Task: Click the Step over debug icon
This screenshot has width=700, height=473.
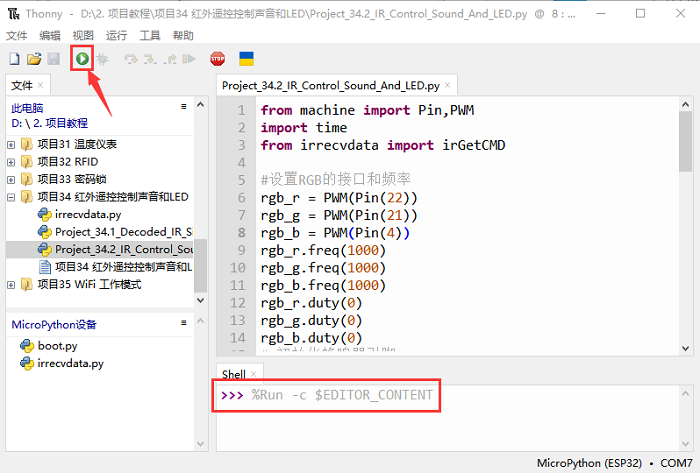Action: click(x=130, y=59)
